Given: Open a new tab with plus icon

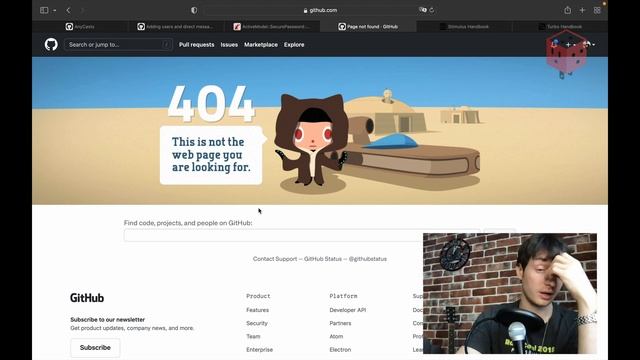Looking at the screenshot, I should pyautogui.click(x=582, y=10).
